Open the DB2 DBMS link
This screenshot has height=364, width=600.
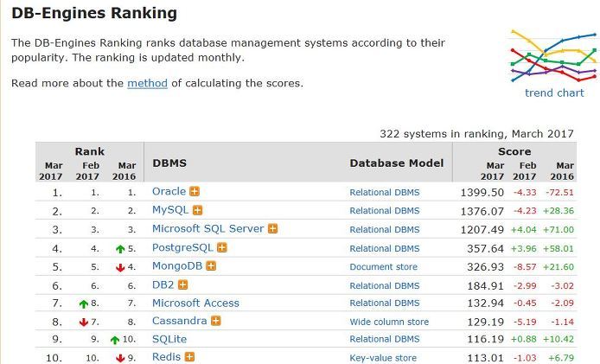[x=163, y=284]
